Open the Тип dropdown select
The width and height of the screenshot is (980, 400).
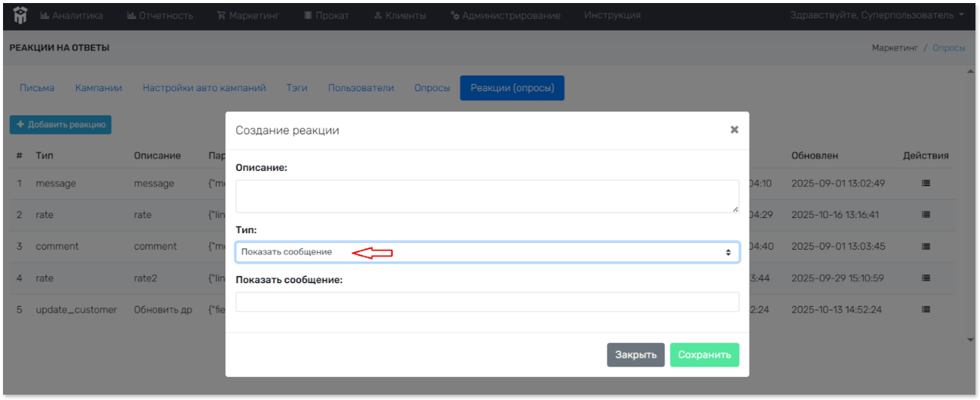tap(487, 252)
